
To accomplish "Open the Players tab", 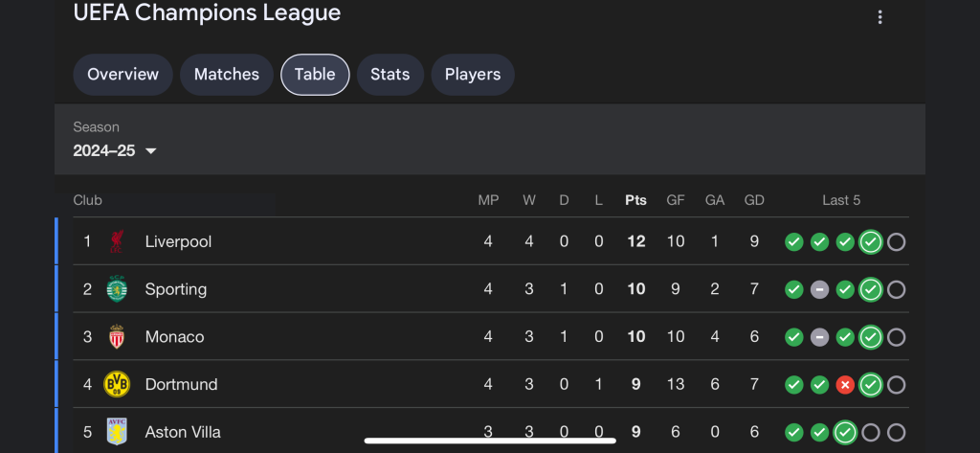I will [x=473, y=75].
